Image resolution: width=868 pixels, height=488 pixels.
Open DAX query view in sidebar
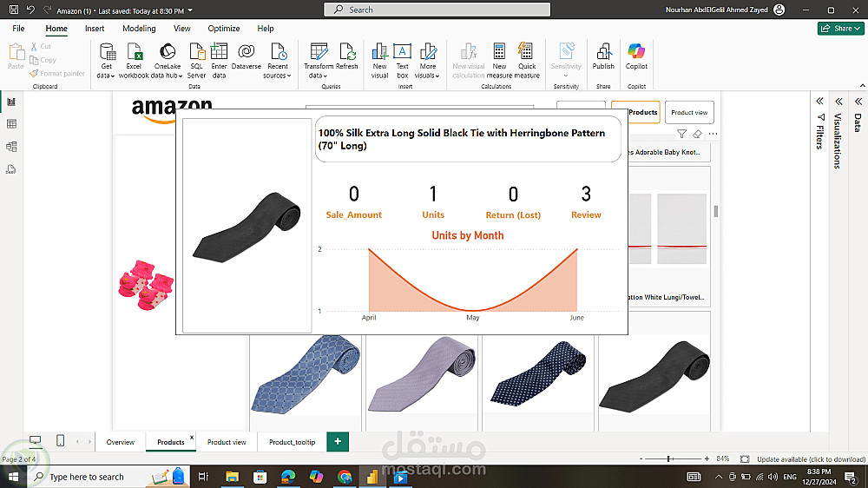pyautogui.click(x=11, y=169)
